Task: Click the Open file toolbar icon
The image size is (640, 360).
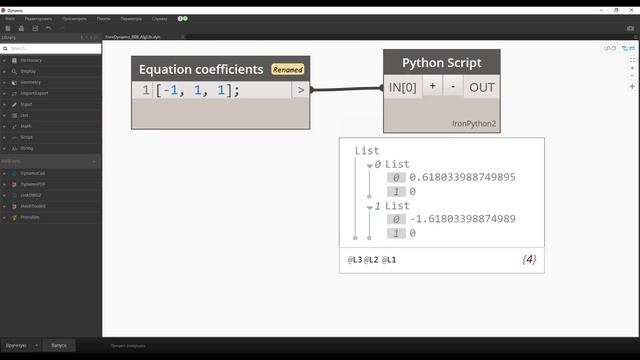Action: tap(21, 28)
